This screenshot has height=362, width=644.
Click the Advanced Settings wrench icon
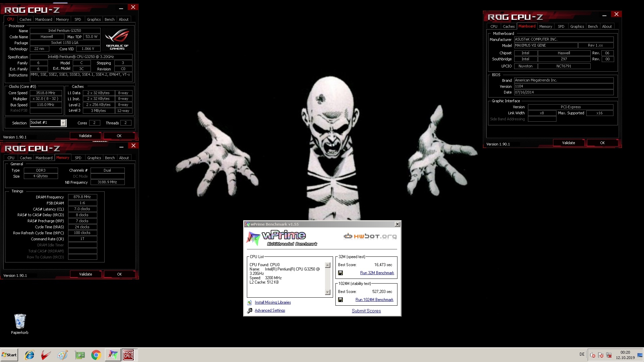click(250, 311)
